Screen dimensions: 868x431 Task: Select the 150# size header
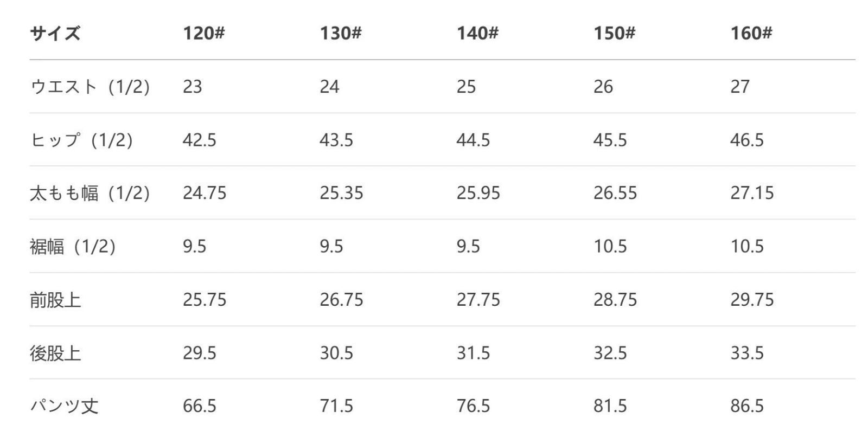[614, 34]
